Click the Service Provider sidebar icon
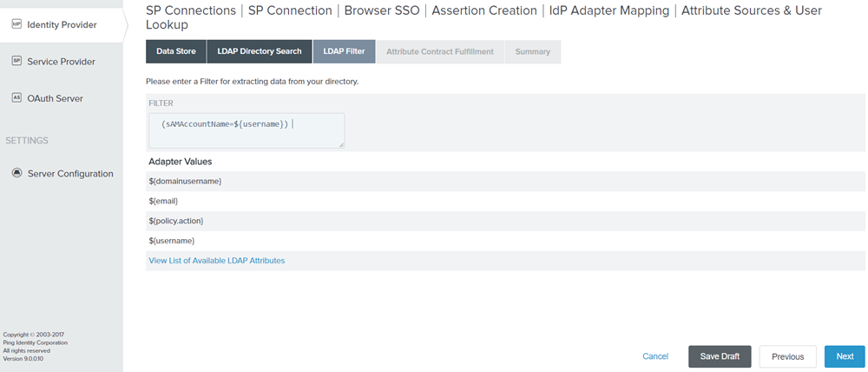868x372 pixels. [16, 61]
